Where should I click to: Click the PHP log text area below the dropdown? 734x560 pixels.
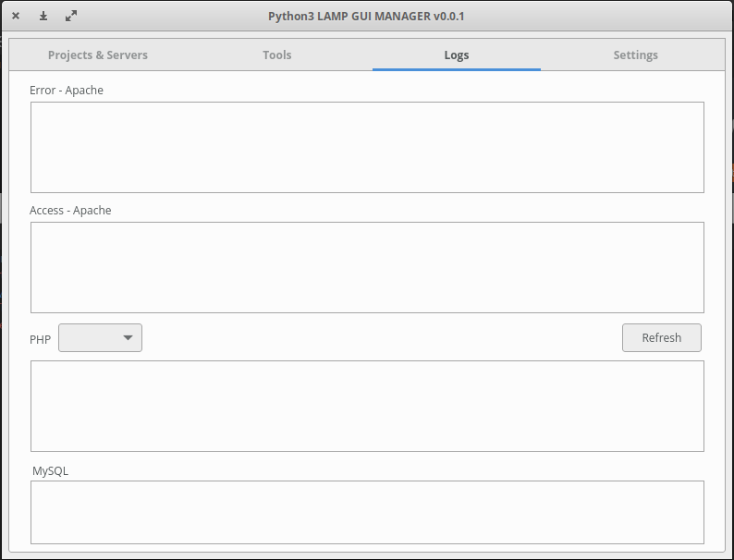click(367, 406)
